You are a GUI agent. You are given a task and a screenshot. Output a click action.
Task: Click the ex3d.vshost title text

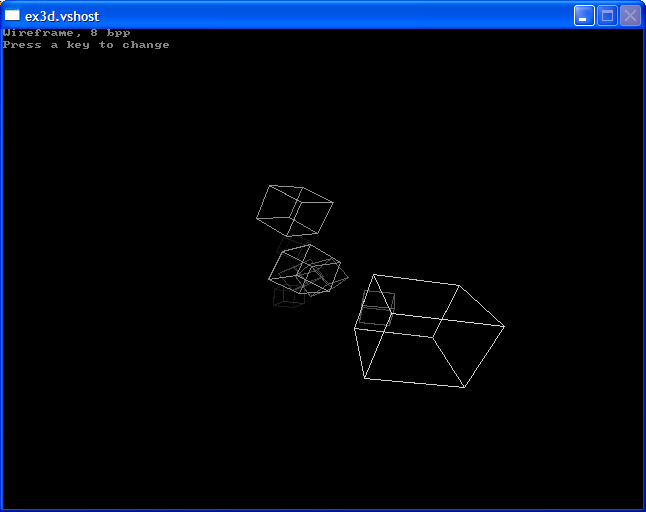pos(62,16)
